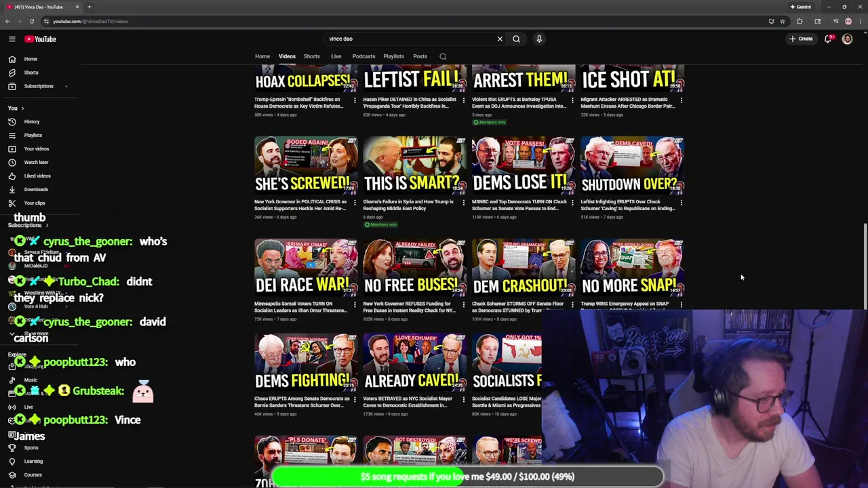Open options menu for Migrant Attacker video

(681, 100)
